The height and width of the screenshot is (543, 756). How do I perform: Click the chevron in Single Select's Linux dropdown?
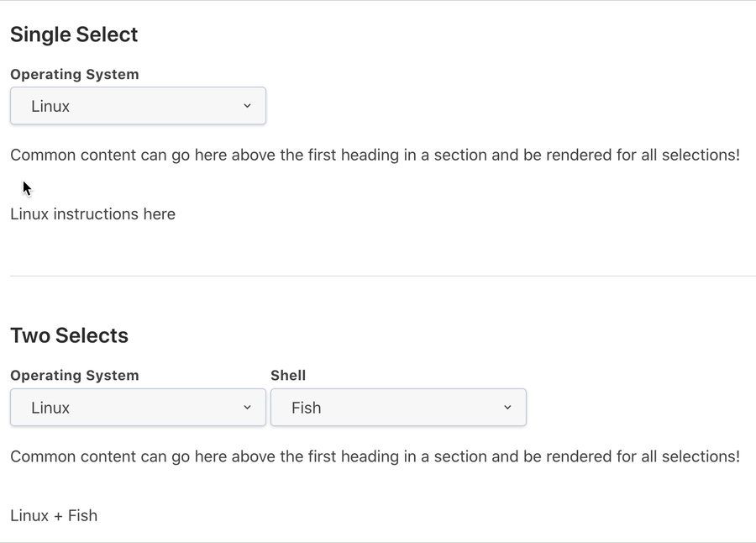coord(247,106)
